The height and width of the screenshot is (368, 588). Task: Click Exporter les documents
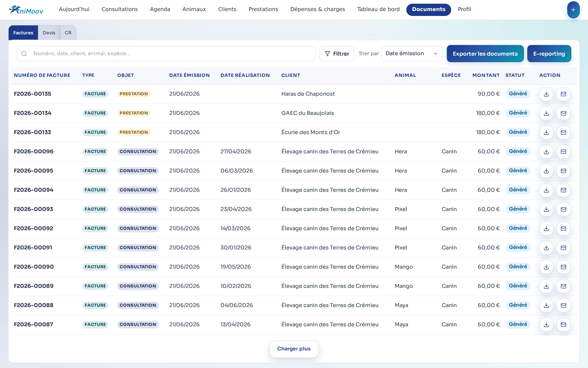point(485,54)
